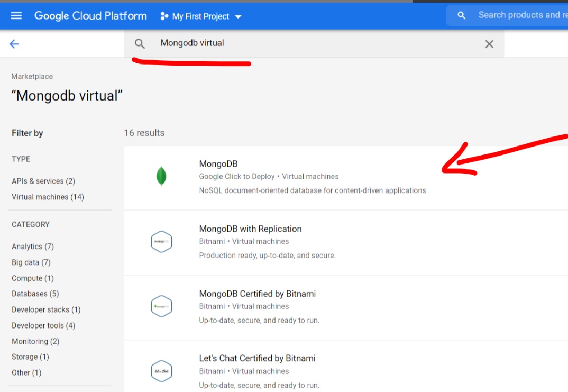Screen dimensions: 568x392
Task: Select the Analytics (7) category filter
Action: (x=33, y=247)
